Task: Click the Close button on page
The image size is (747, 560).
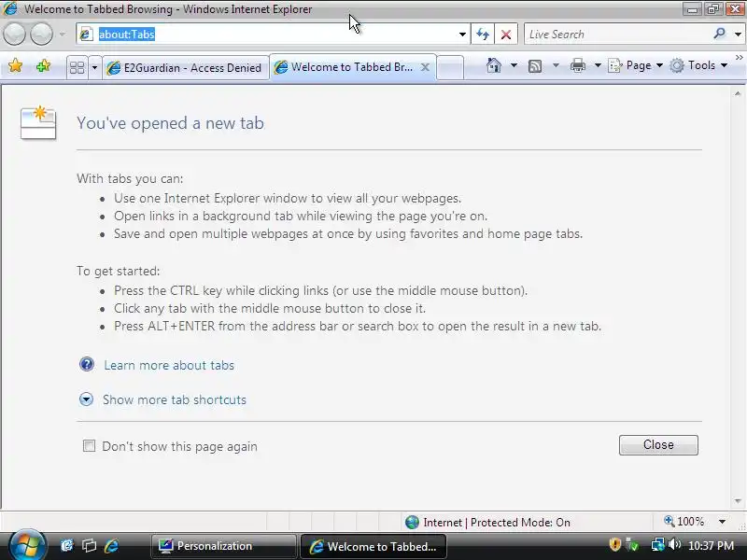Action: [x=658, y=445]
